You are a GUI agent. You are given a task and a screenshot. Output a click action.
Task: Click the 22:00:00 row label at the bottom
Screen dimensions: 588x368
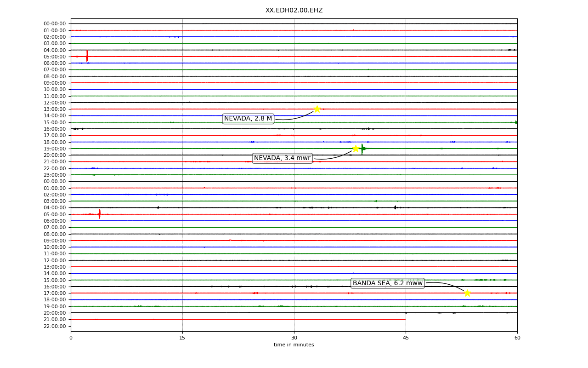(55, 326)
